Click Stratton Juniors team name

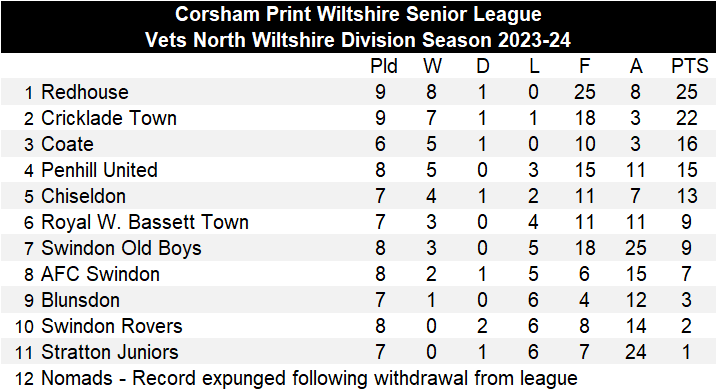[x=110, y=353]
